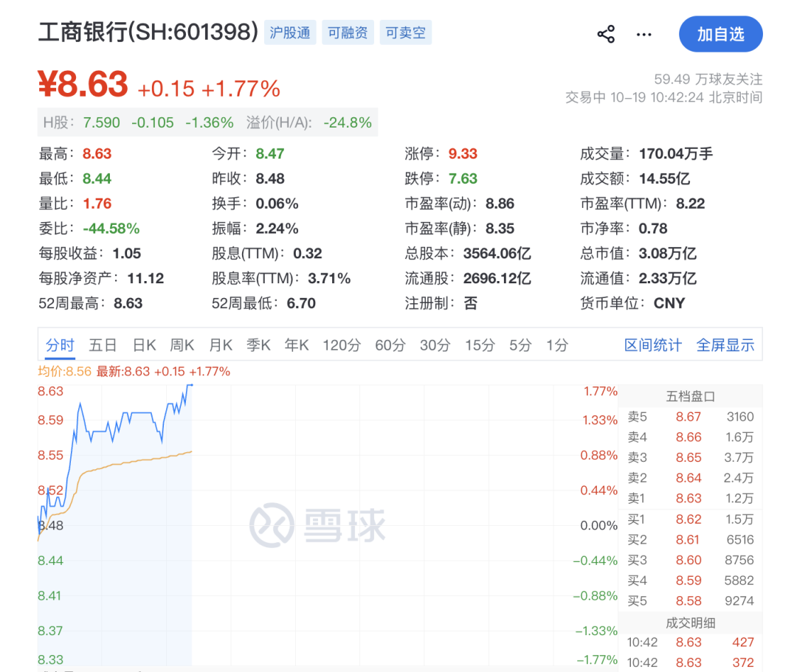797x672 pixels.
Task: Click the 全屏显示 link
Action: click(x=725, y=345)
